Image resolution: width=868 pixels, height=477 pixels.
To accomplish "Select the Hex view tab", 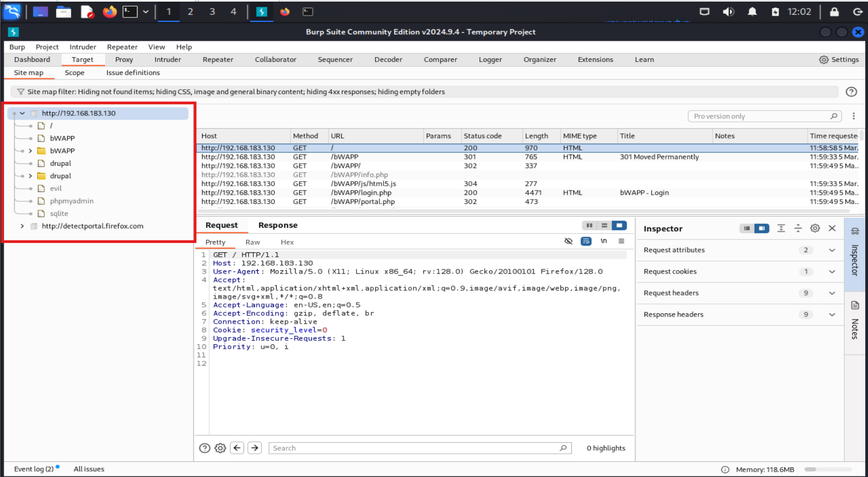I will [287, 242].
